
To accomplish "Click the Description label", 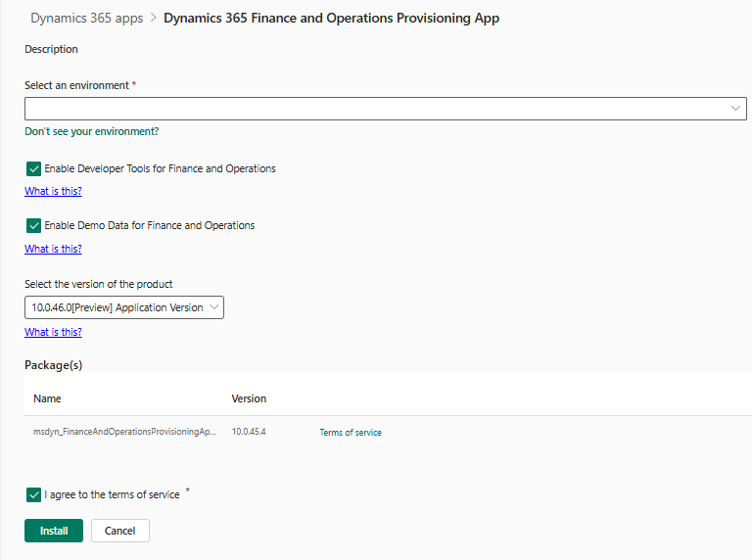I will pos(51,49).
